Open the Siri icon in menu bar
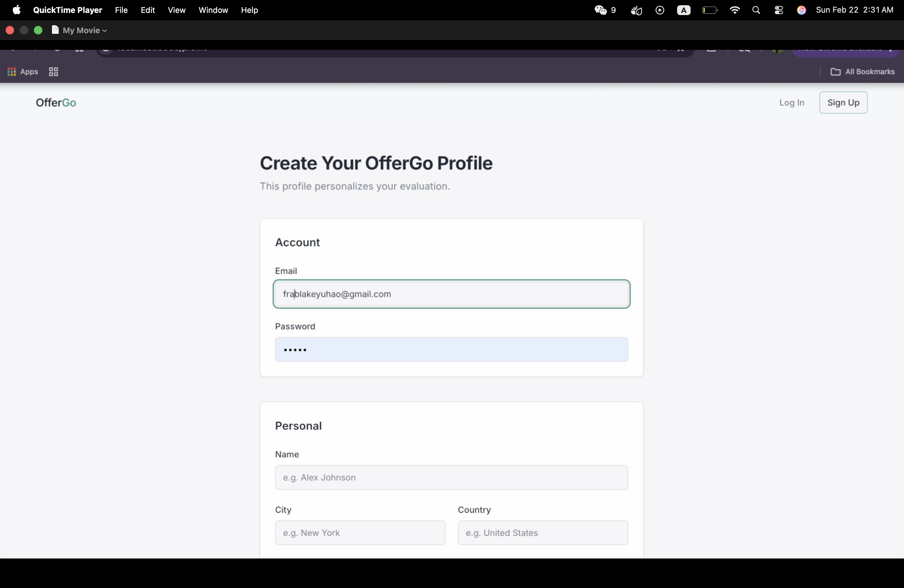This screenshot has height=588, width=904. click(801, 10)
